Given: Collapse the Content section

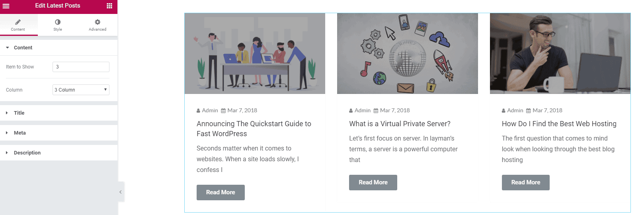Looking at the screenshot, I should tap(23, 48).
